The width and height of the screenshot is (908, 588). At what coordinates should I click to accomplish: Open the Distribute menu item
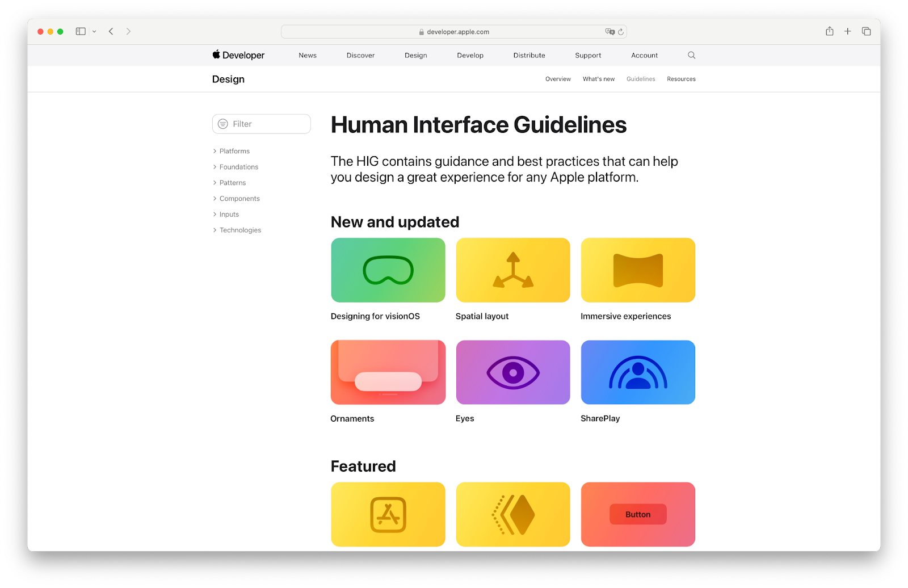coord(529,56)
